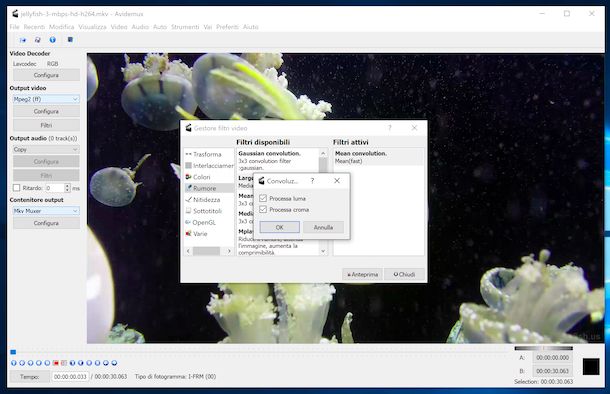Open the Copy output audio dropdown

click(x=46, y=149)
